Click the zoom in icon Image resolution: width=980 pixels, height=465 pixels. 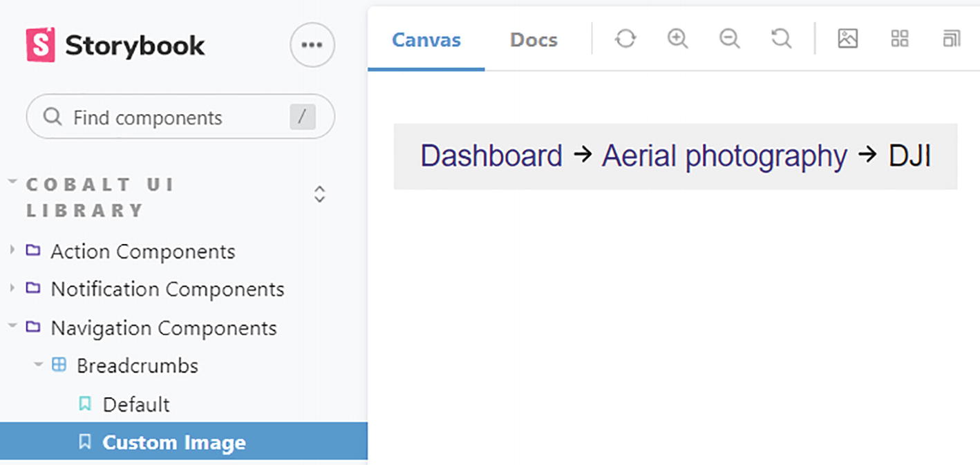677,39
